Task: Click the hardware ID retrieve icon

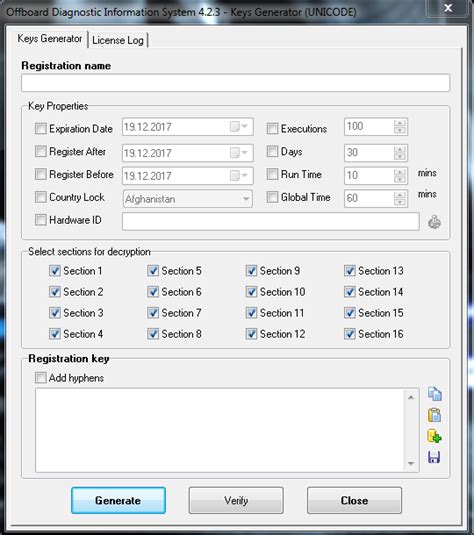Action: [434, 222]
